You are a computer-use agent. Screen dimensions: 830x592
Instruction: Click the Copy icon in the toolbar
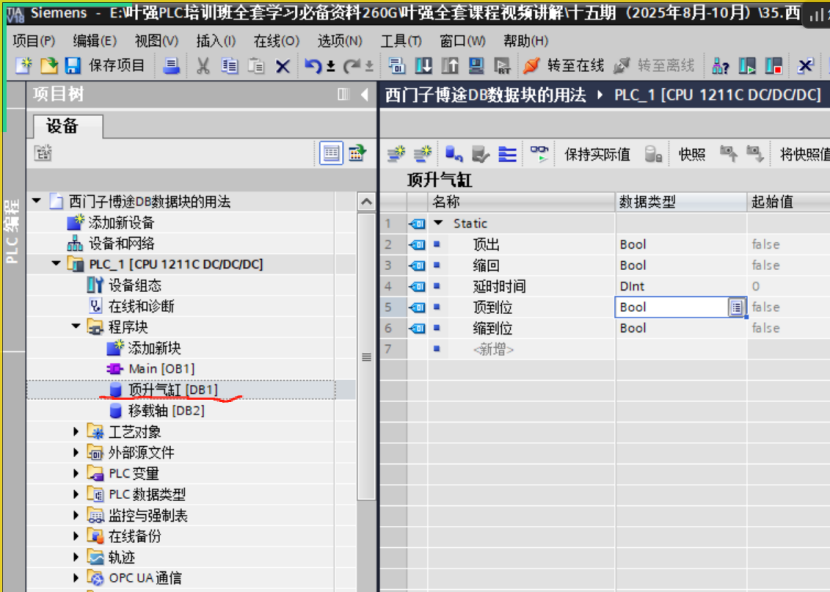tap(230, 66)
